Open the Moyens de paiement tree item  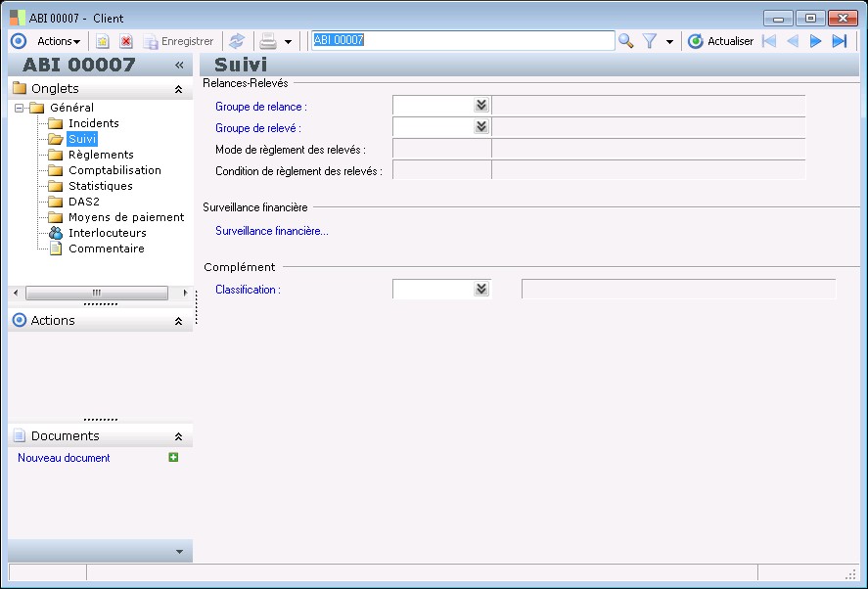coord(126,217)
